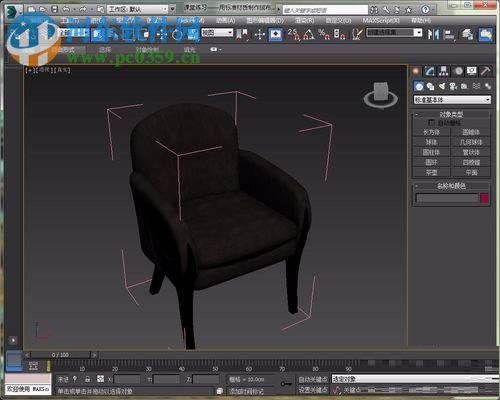Toggle the 2.5D snaps button

[x=294, y=34]
